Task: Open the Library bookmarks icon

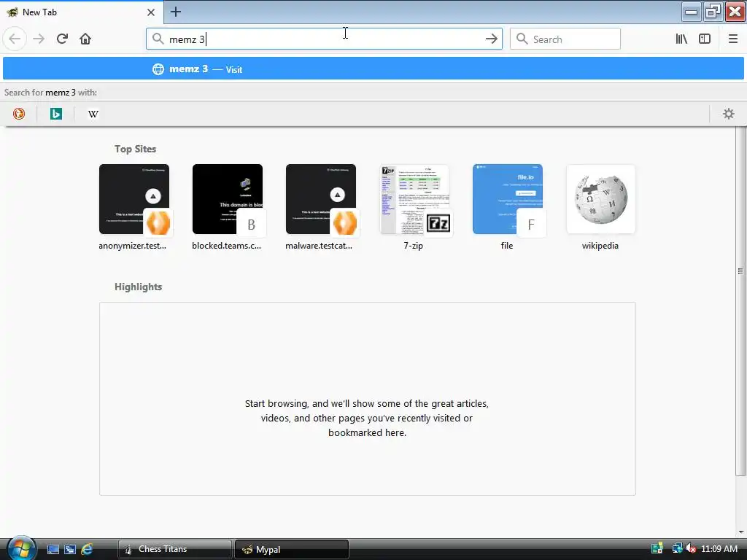Action: tap(681, 39)
